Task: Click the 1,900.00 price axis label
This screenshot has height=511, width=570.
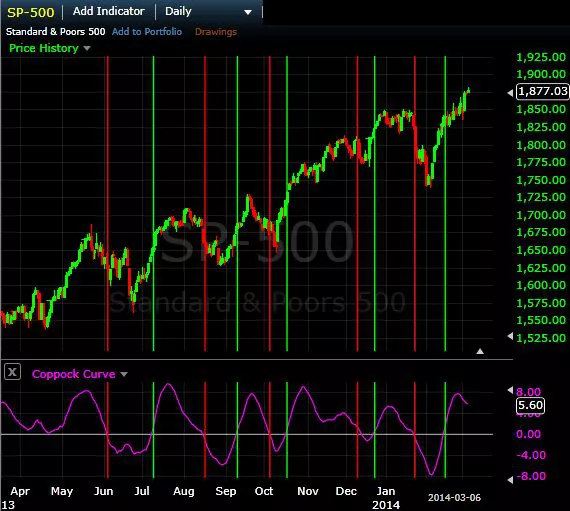Action: 541,74
